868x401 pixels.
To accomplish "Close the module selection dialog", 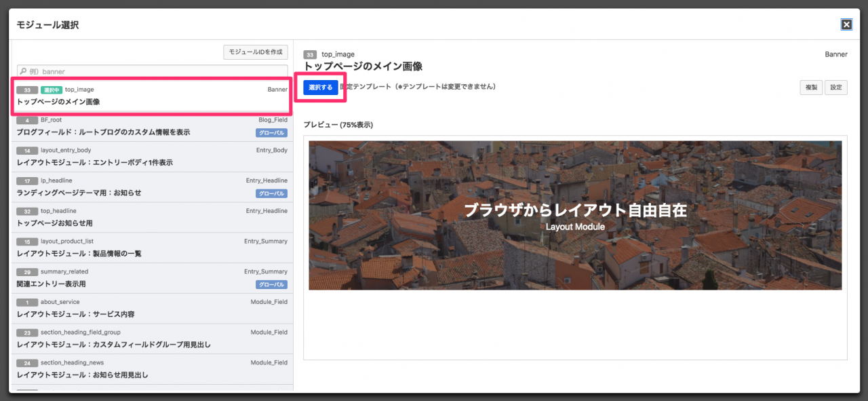I will click(x=846, y=24).
